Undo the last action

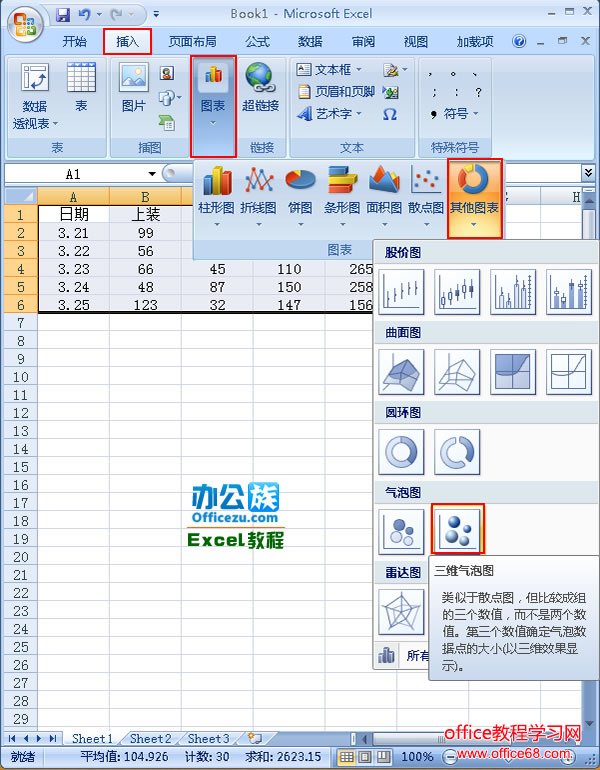84,15
